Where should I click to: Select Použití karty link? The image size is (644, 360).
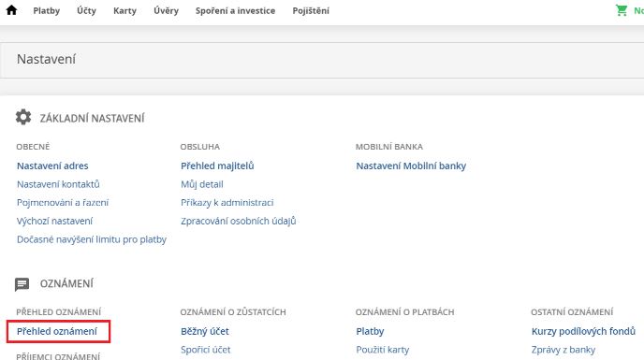pos(382,350)
